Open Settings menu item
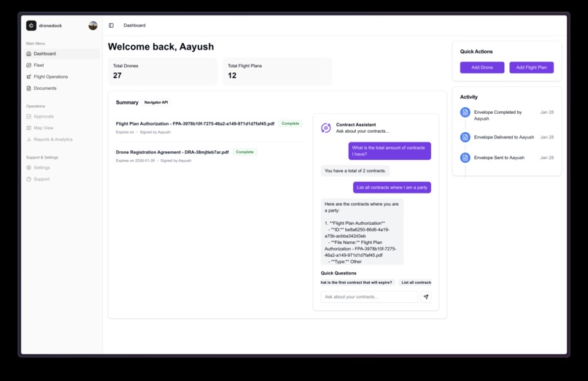 click(62, 168)
